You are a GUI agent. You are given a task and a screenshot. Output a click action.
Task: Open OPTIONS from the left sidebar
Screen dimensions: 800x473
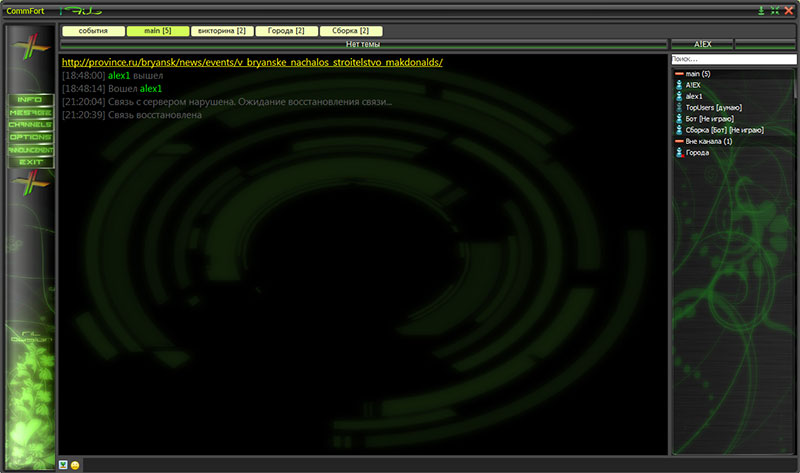(x=30, y=137)
